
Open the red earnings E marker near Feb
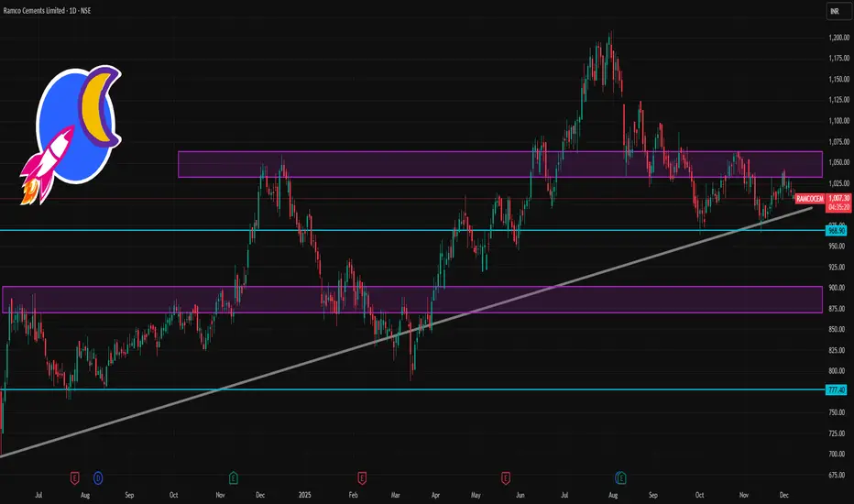point(362,478)
